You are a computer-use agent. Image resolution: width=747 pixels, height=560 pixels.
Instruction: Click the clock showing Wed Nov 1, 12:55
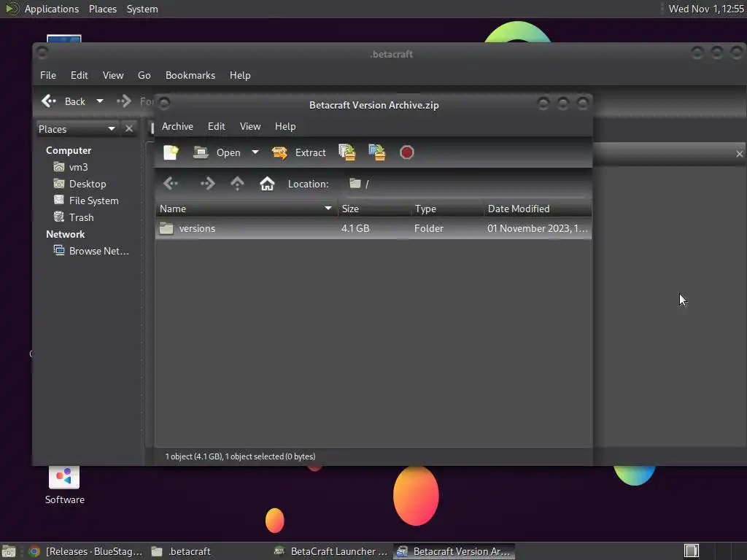(706, 9)
